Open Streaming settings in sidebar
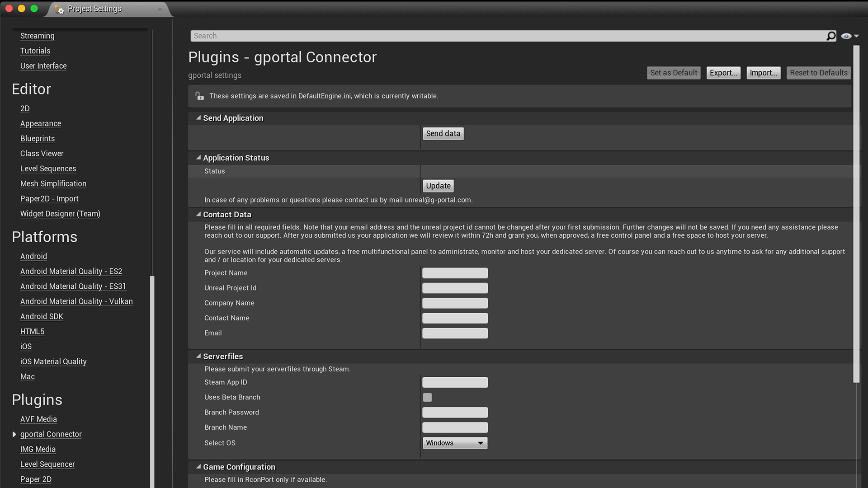Image resolution: width=868 pixels, height=488 pixels. click(x=37, y=36)
